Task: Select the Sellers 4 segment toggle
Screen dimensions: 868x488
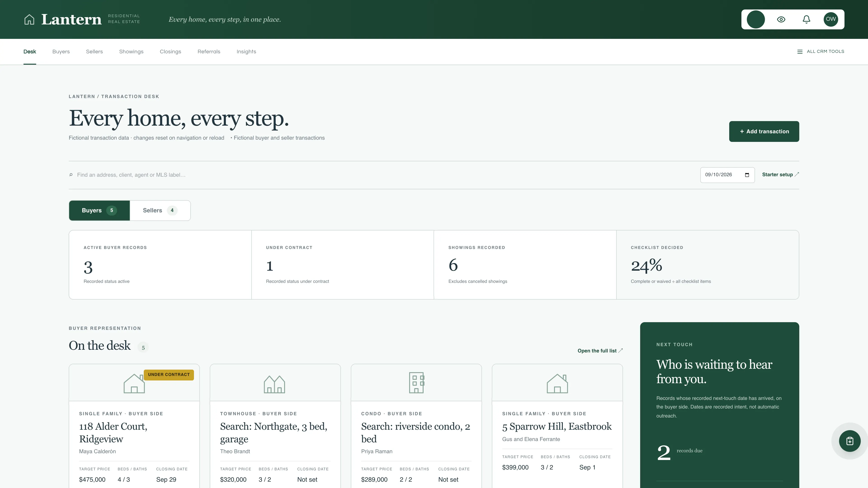Action: click(160, 211)
